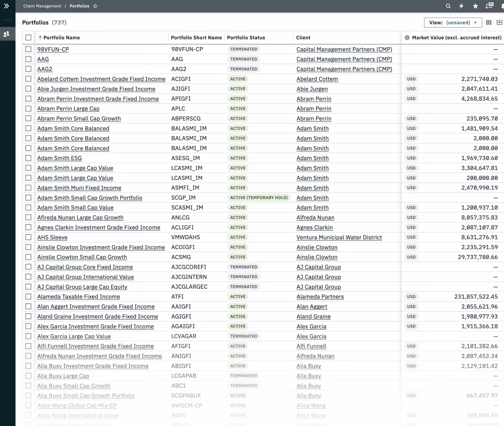
Task: Go to Client Management breadcrumb
Action: click(x=42, y=6)
